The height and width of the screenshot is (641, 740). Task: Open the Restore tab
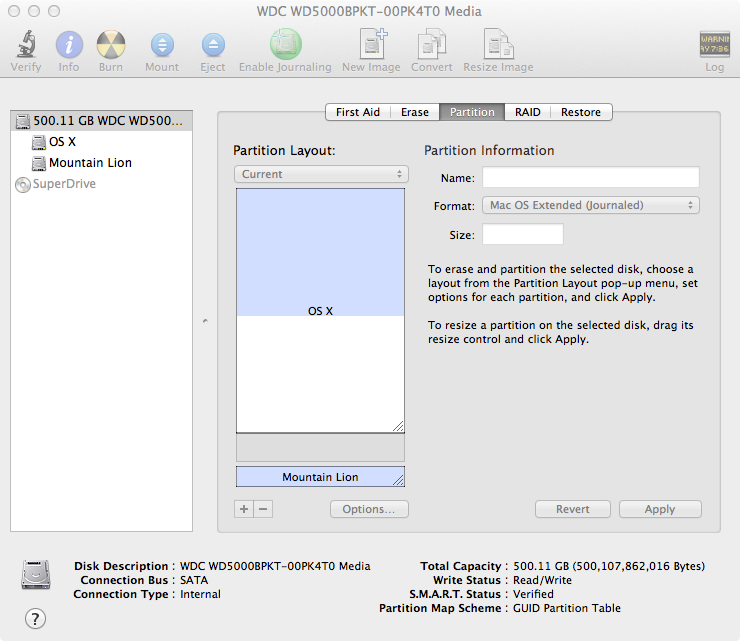581,112
